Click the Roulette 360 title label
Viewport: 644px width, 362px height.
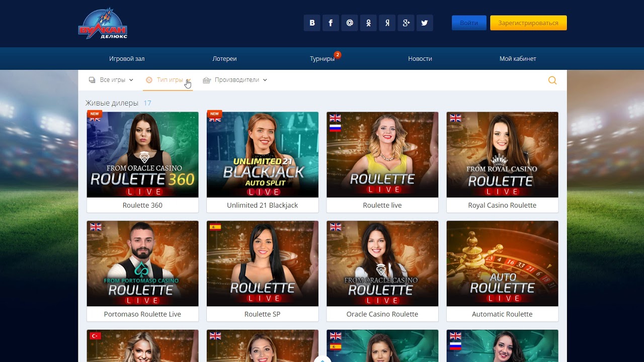click(142, 205)
